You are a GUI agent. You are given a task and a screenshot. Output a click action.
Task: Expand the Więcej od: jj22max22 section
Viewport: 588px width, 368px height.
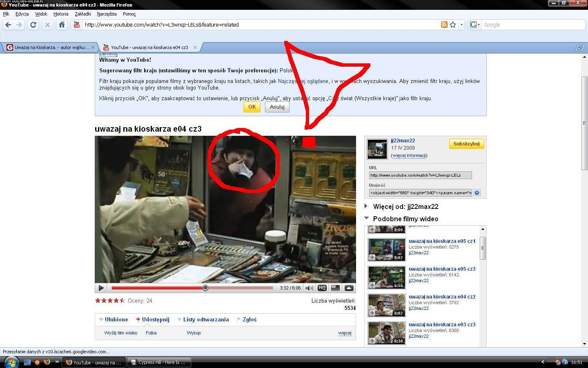coord(366,206)
